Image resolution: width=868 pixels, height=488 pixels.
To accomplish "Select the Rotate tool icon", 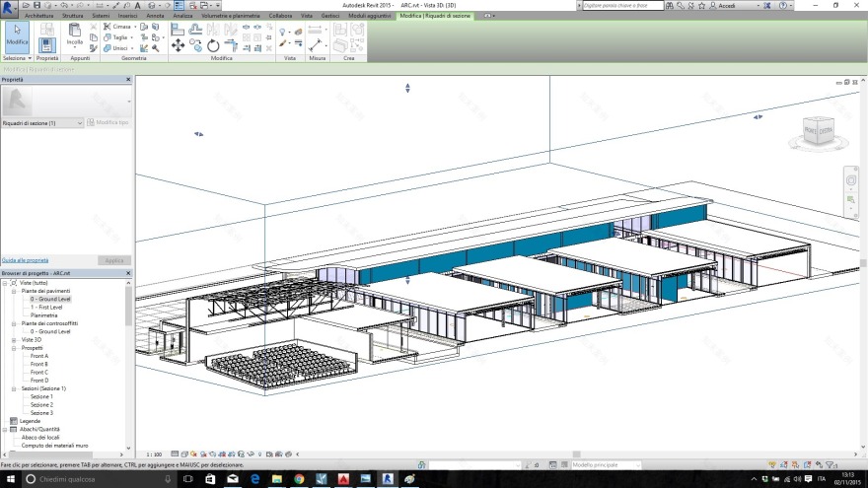I will 213,45.
